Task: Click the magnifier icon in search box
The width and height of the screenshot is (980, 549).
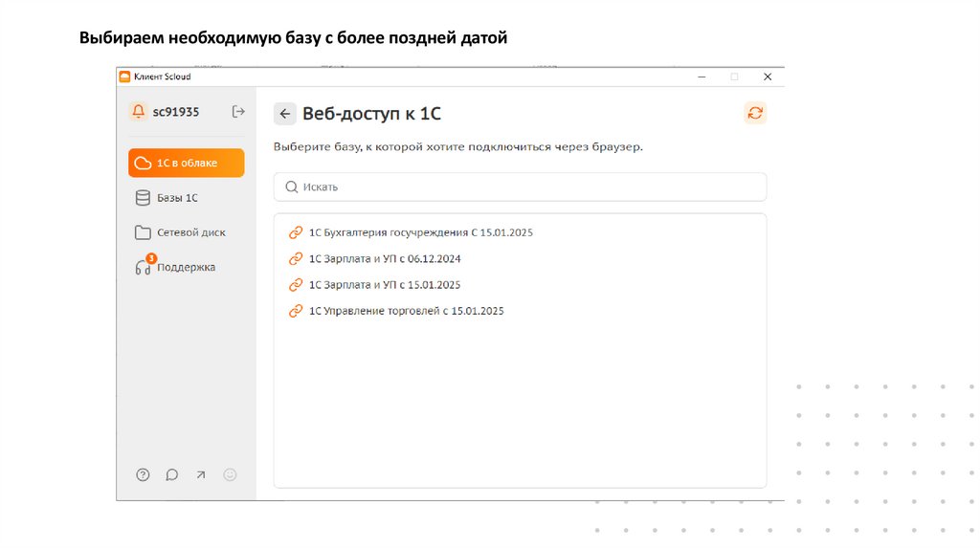Action: point(291,187)
